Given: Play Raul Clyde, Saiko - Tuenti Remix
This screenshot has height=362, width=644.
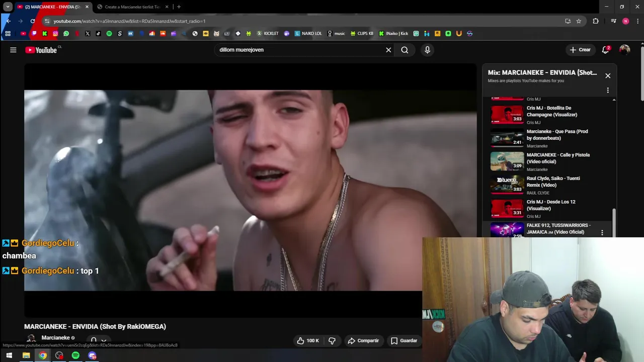Looking at the screenshot, I should 548,185.
